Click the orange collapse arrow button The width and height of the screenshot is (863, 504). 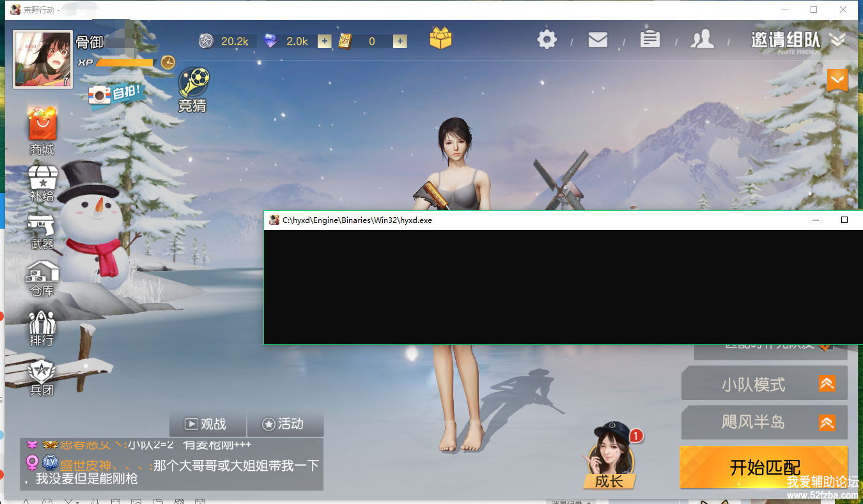click(837, 80)
